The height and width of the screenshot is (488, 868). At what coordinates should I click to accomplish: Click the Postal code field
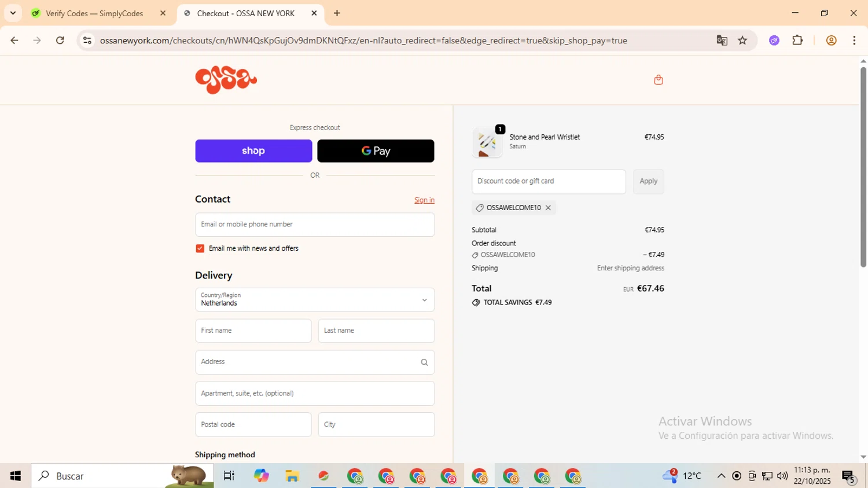[253, 425]
